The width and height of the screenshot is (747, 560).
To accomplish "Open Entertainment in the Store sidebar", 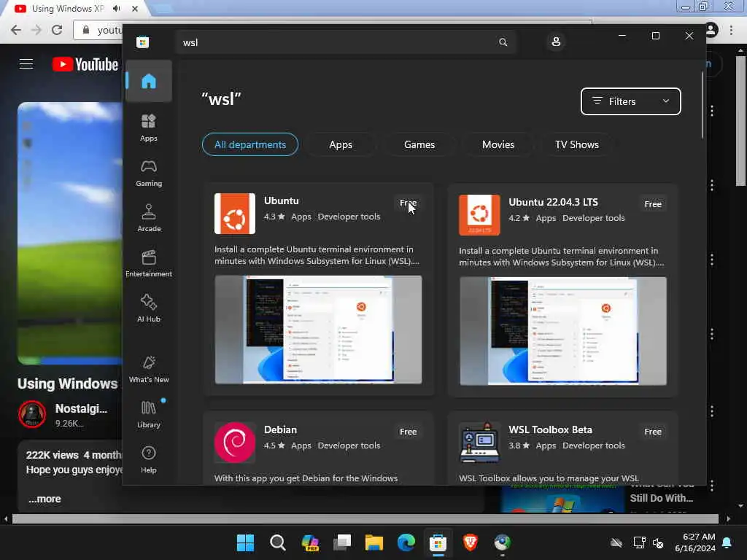I will pos(149,263).
